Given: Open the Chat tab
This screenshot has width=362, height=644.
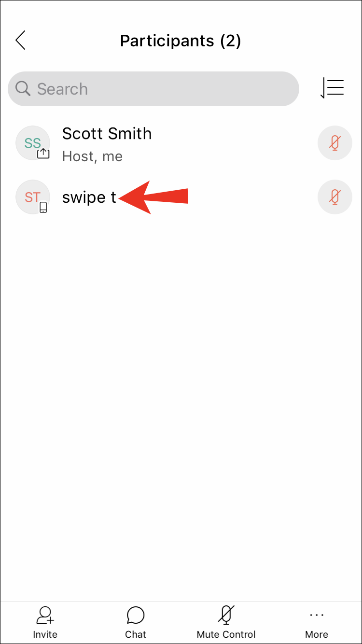Looking at the screenshot, I should point(136,623).
